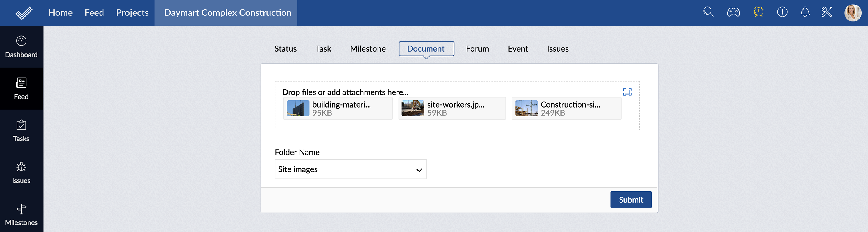Open Milestones in the sidebar
This screenshot has width=868, height=232.
coord(21,215)
